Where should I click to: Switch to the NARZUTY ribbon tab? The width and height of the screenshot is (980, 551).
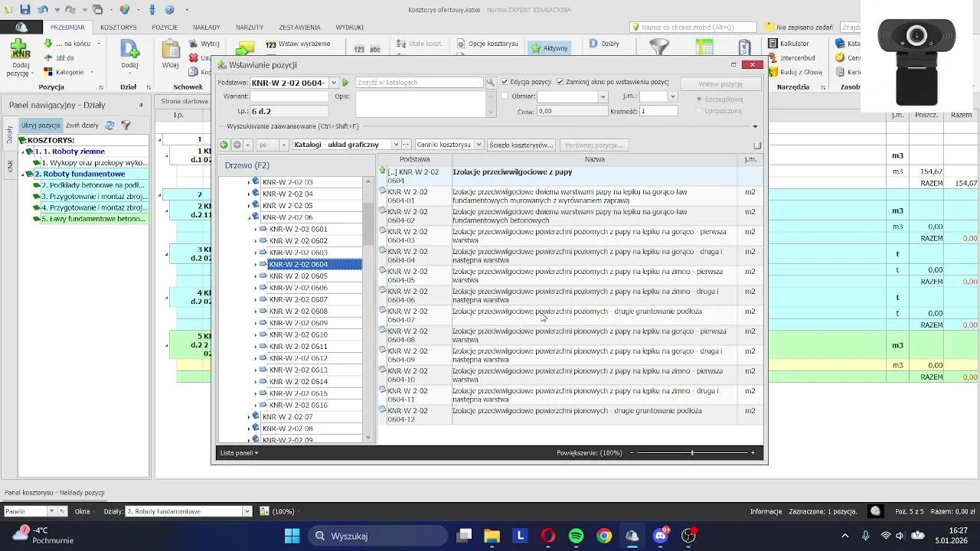click(x=250, y=28)
